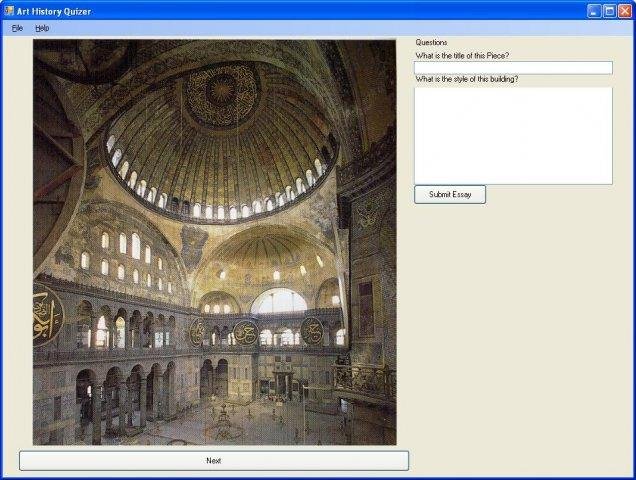The width and height of the screenshot is (636, 480).
Task: Go to the Next quiz image
Action: pos(214,461)
